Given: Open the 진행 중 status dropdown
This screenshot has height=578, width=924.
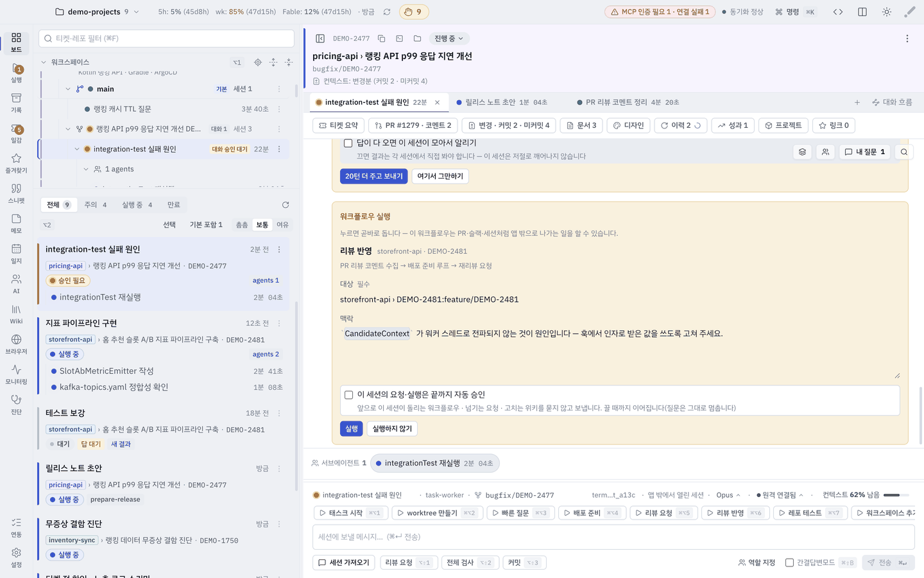Looking at the screenshot, I should pyautogui.click(x=449, y=39).
